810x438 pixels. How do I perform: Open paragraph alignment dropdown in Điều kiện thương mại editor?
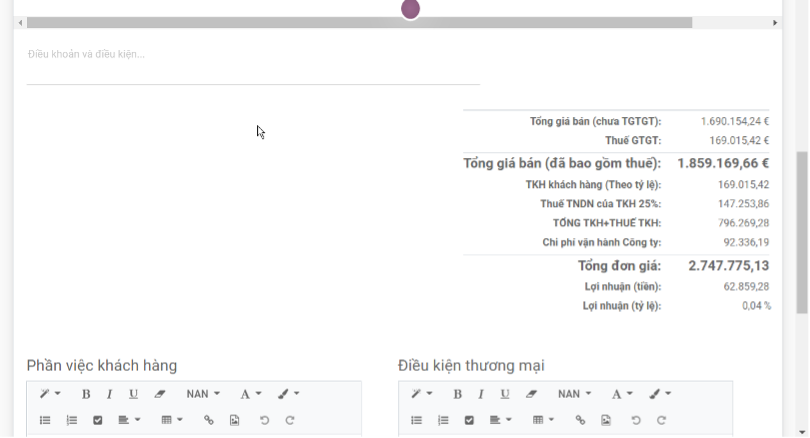(x=501, y=420)
